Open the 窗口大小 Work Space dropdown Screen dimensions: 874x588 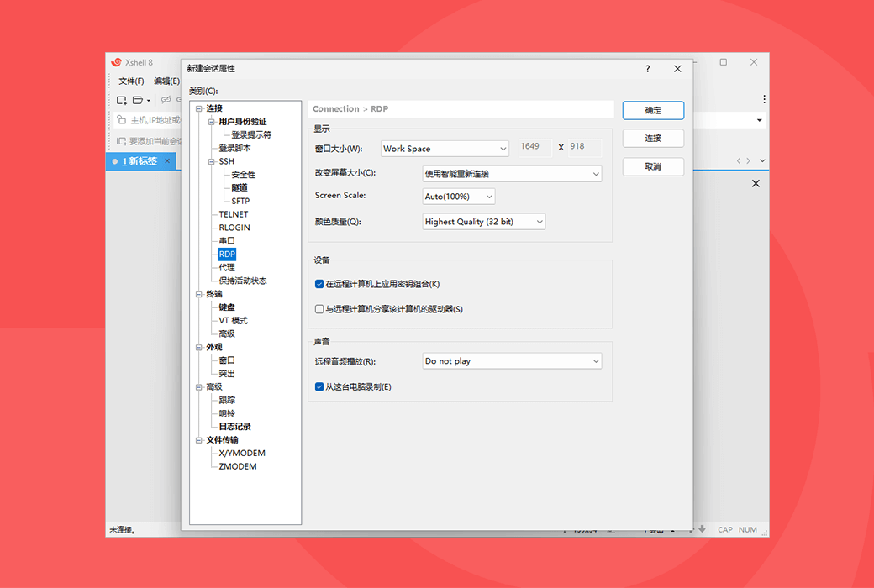coord(445,149)
